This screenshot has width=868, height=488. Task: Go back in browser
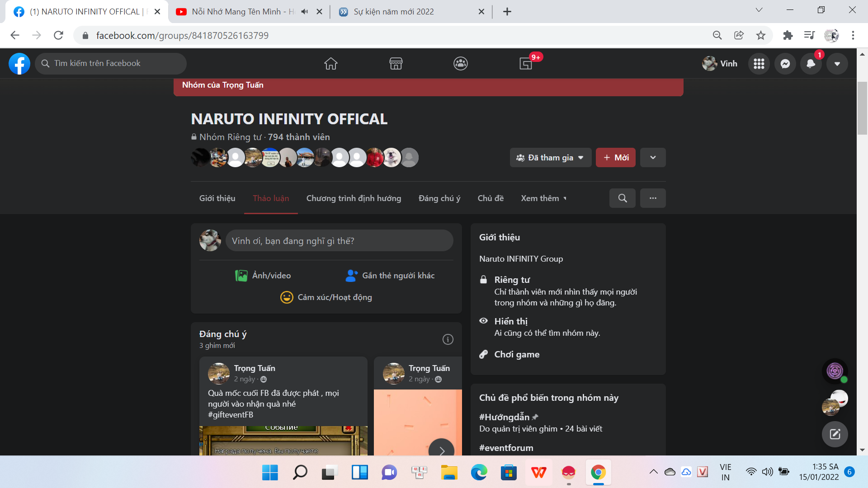click(15, 35)
